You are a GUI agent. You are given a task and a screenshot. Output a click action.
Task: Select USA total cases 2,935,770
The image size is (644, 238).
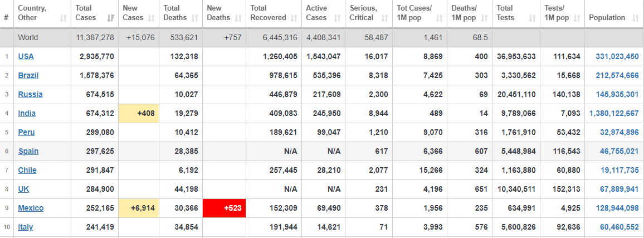(x=96, y=56)
